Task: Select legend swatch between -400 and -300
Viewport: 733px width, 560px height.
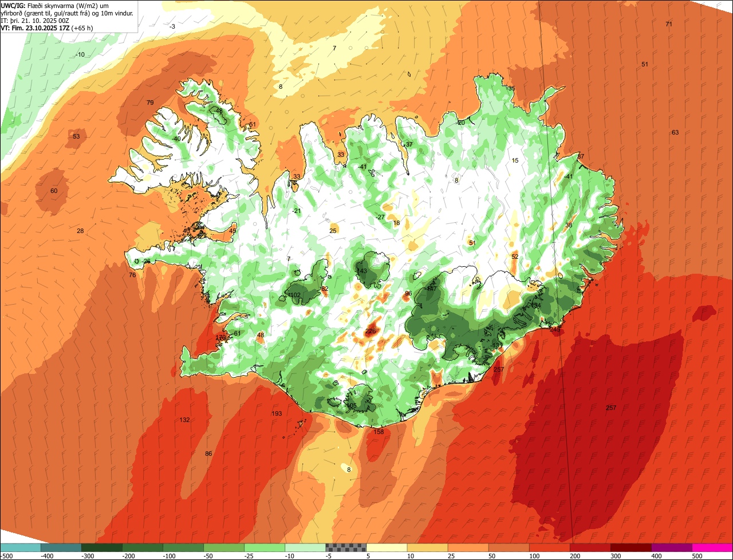Action: (x=61, y=547)
